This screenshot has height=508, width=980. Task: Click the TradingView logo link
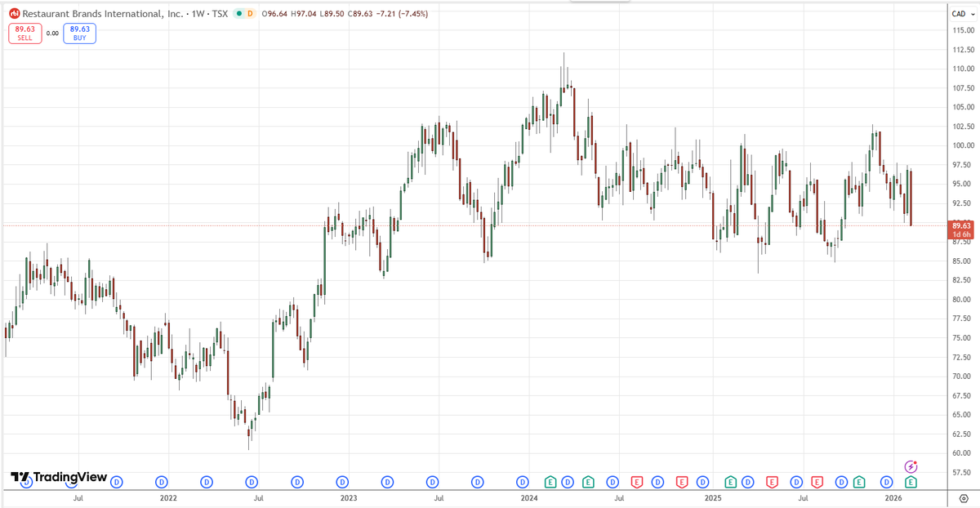(x=59, y=477)
